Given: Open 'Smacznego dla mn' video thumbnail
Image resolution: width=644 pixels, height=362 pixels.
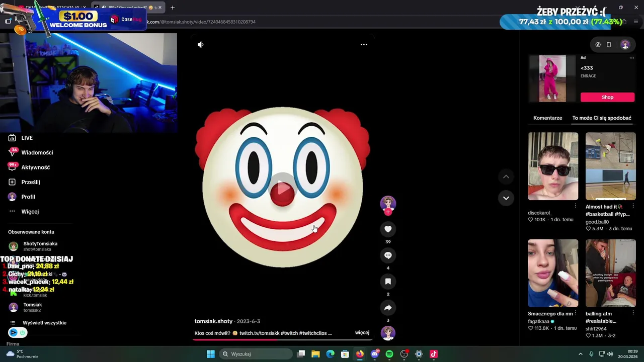Looking at the screenshot, I should [x=553, y=273].
